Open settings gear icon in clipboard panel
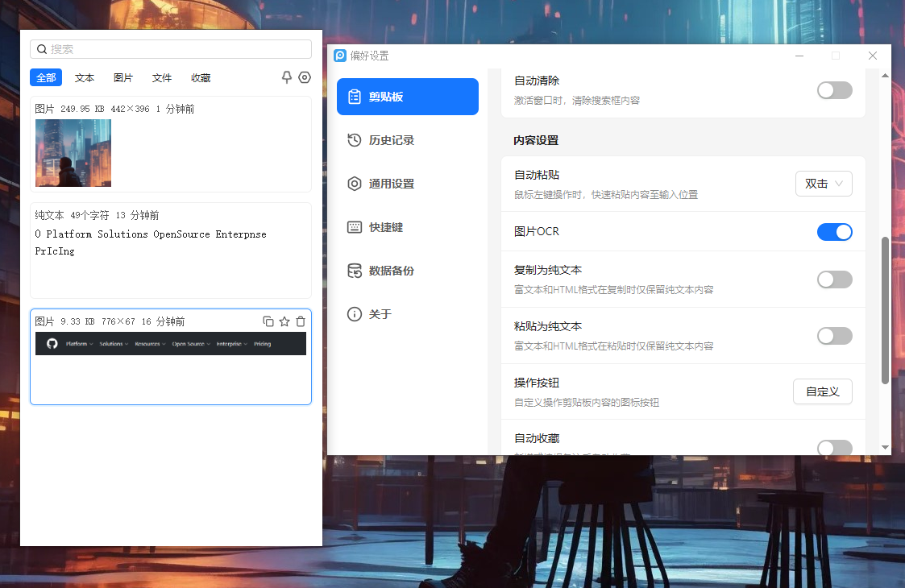Viewport: 905px width, 588px height. 305,77
